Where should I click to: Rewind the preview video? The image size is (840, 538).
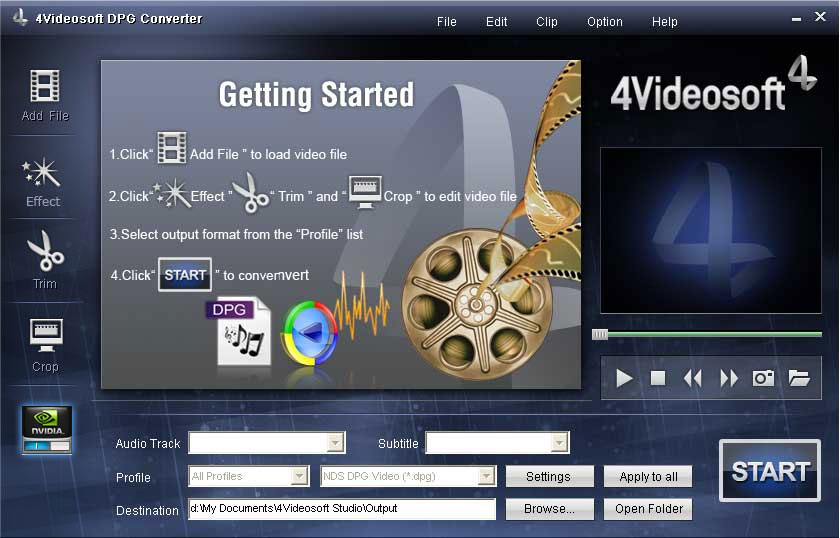pos(693,378)
